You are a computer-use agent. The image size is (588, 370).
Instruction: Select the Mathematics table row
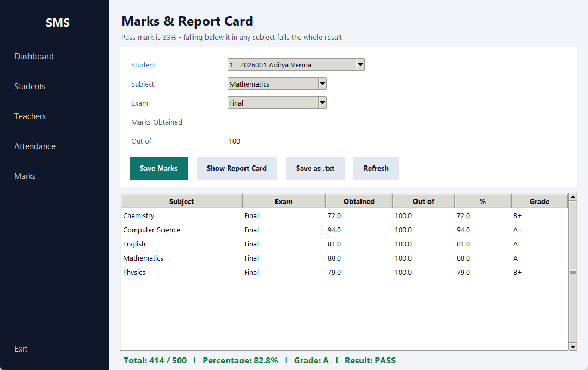[x=344, y=258]
